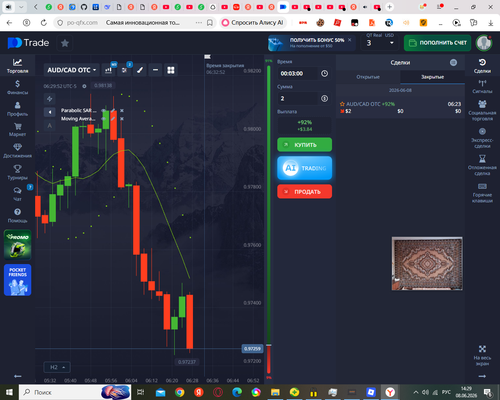This screenshot has height=400, width=500.
Task: Click the ПОПОЛНИТЬ СЧЕТ deposit button
Action: click(437, 43)
